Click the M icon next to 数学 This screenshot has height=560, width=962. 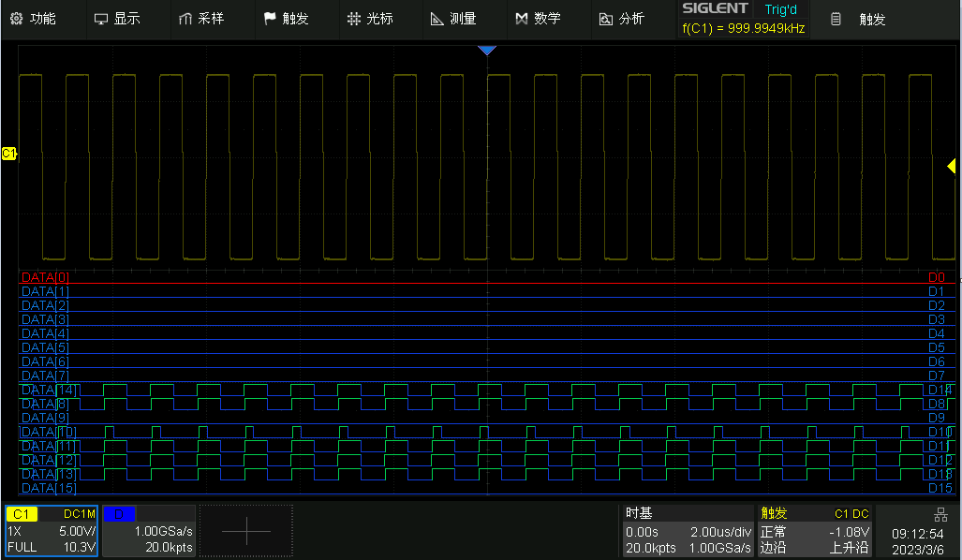(x=521, y=17)
